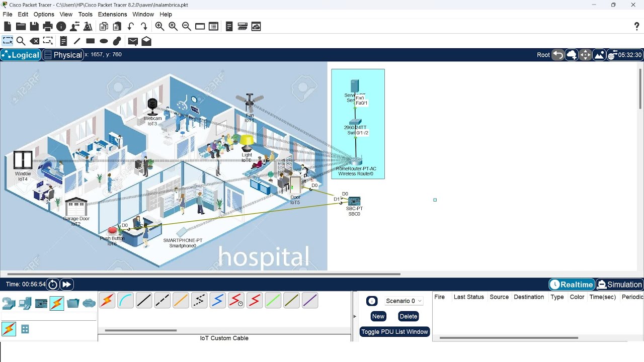
Task: Pick the purple USB cable
Action: 310,301
